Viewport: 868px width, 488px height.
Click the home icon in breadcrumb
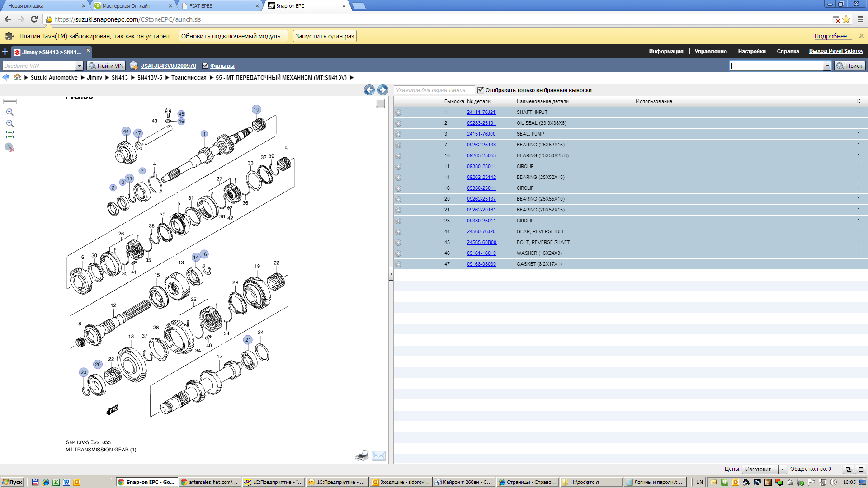17,77
